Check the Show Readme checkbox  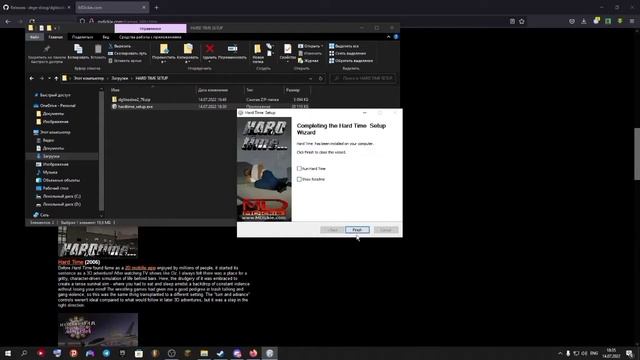tap(299, 179)
